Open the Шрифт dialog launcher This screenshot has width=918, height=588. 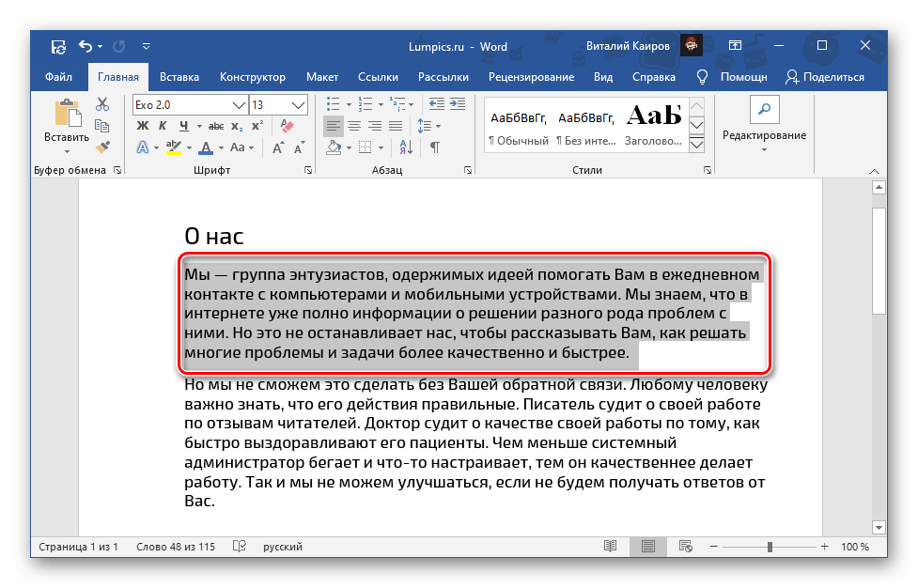pyautogui.click(x=308, y=170)
